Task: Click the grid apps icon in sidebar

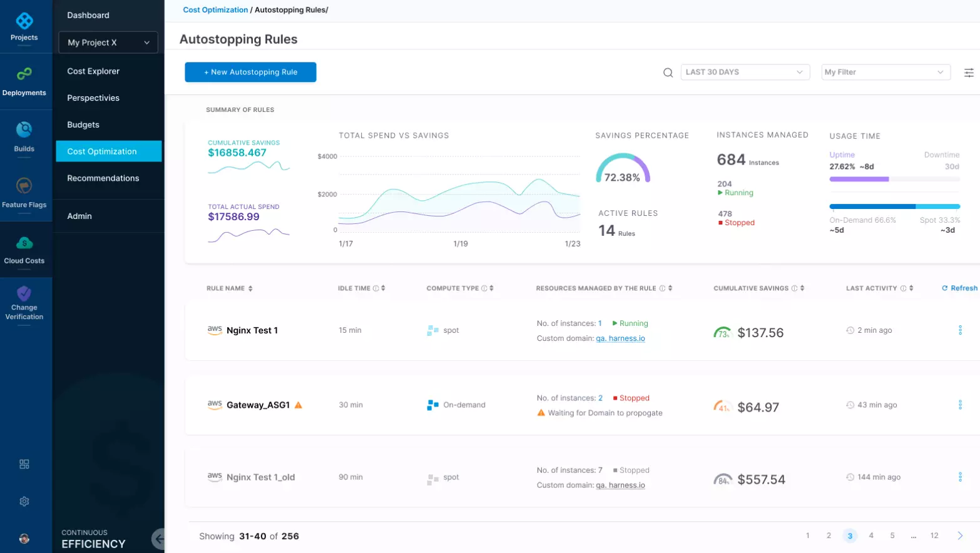Action: click(24, 464)
